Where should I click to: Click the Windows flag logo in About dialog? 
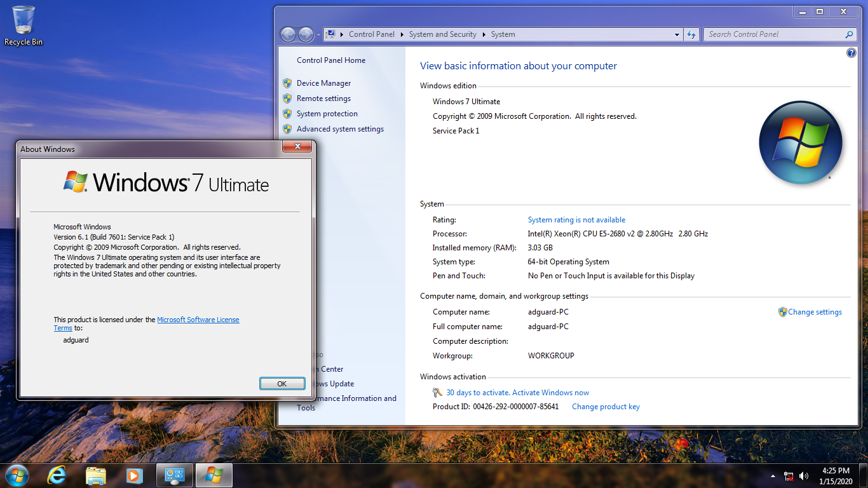pos(76,182)
